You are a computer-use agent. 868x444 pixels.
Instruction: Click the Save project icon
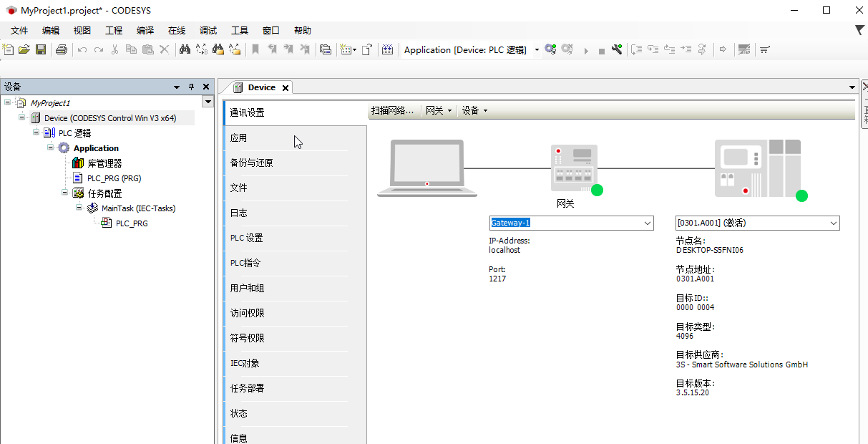coord(40,49)
